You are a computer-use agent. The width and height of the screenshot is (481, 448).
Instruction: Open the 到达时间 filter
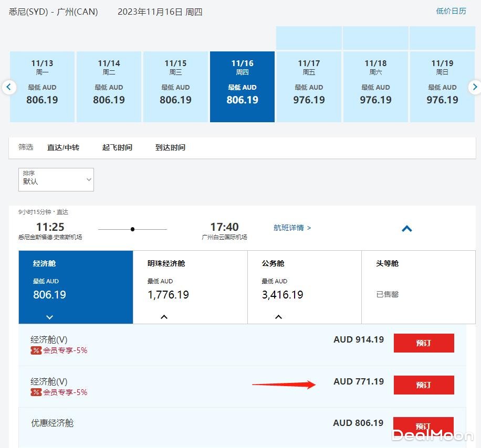170,148
